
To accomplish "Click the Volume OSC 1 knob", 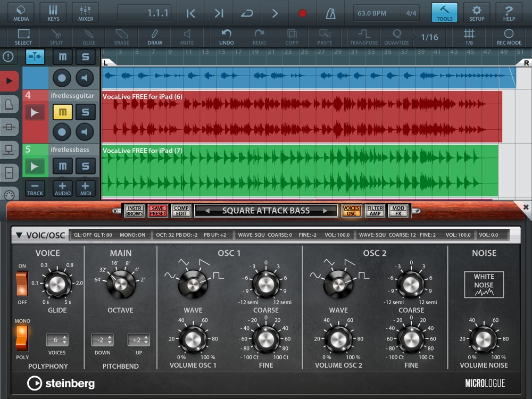I will tap(193, 339).
